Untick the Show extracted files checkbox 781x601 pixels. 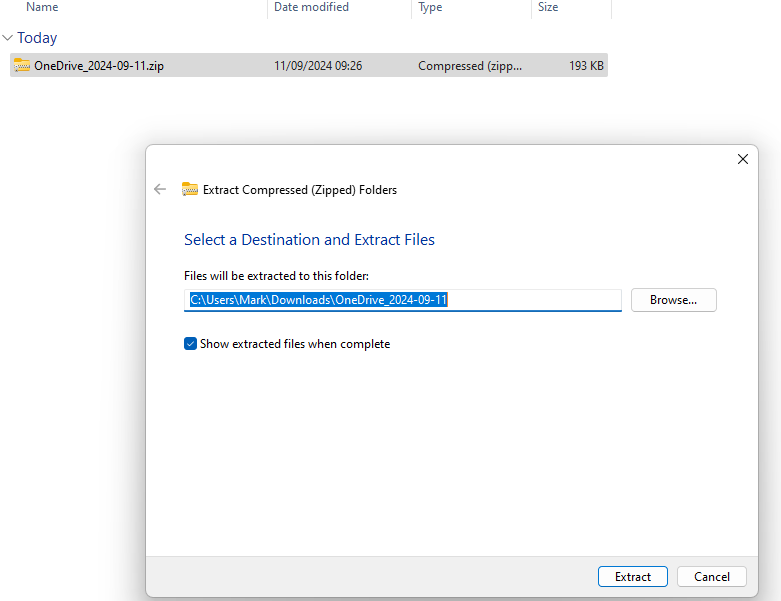[191, 344]
